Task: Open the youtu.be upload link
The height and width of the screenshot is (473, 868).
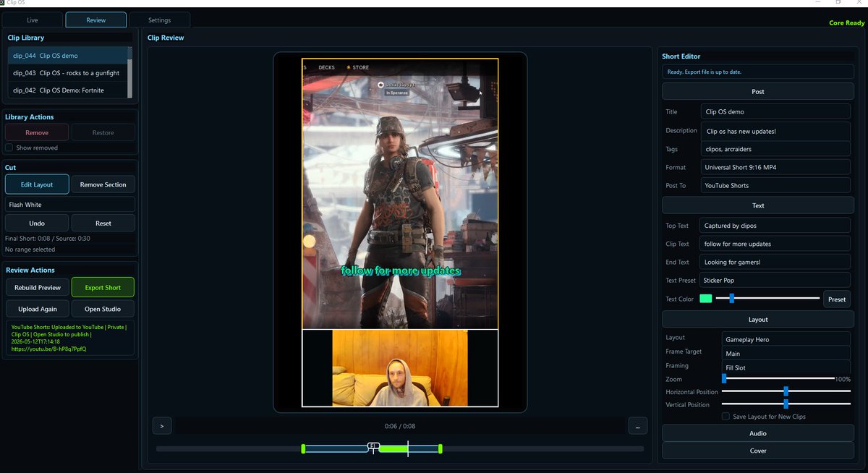Action: click(49, 349)
